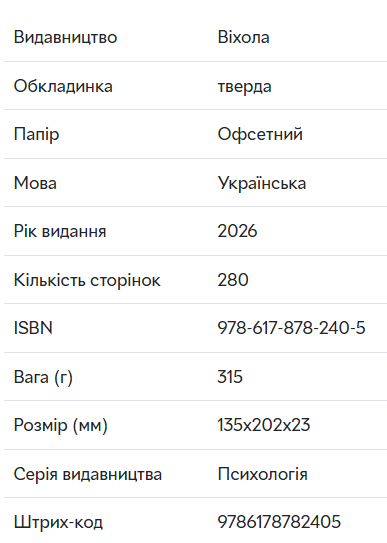
Task: Select the Кількість сторінок label
Action: pyautogui.click(x=87, y=280)
